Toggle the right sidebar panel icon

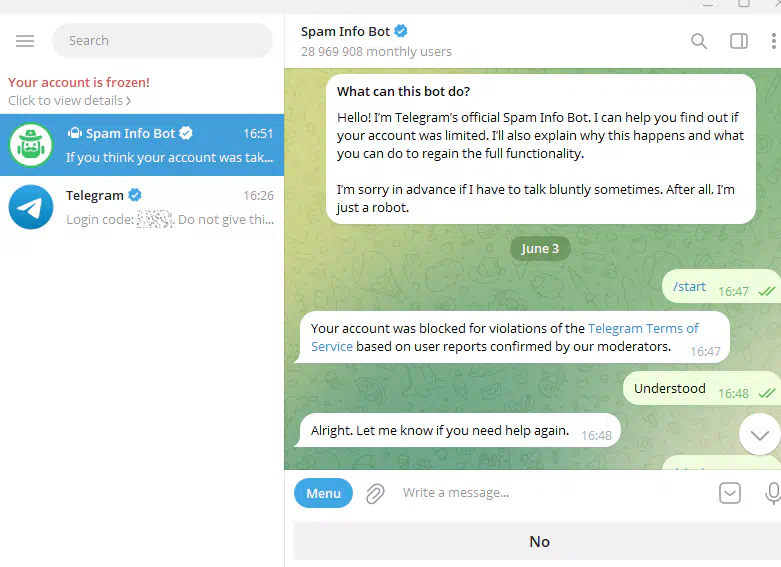pos(739,41)
